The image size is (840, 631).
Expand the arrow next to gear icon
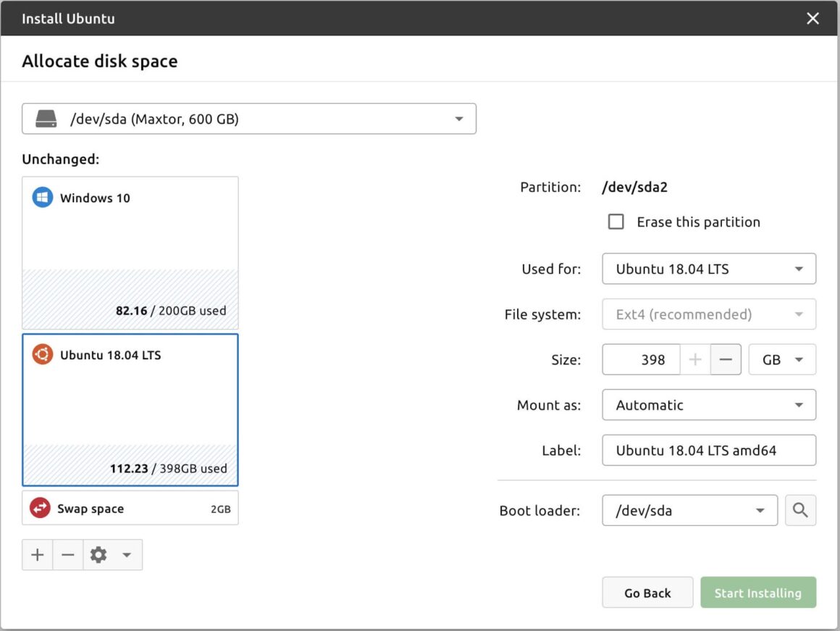[x=127, y=554]
